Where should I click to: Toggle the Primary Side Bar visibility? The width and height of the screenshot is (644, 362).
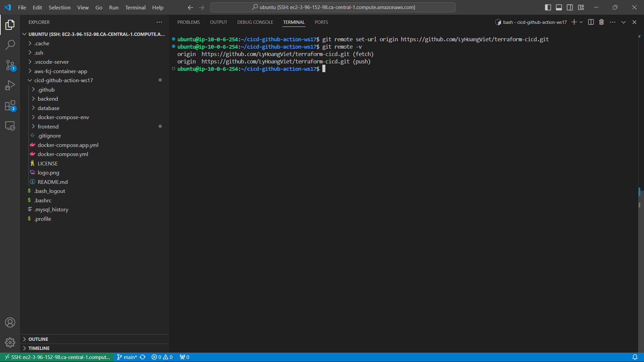[x=548, y=7]
